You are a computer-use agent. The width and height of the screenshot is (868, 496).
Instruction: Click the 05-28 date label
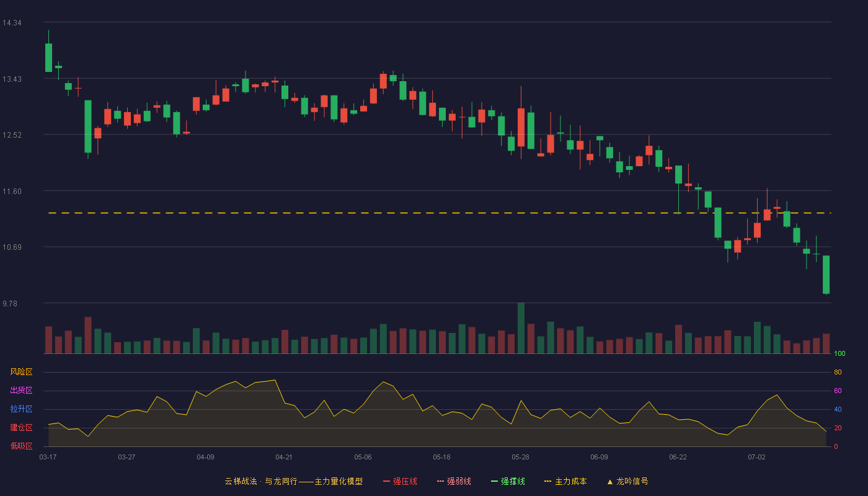pyautogui.click(x=520, y=457)
